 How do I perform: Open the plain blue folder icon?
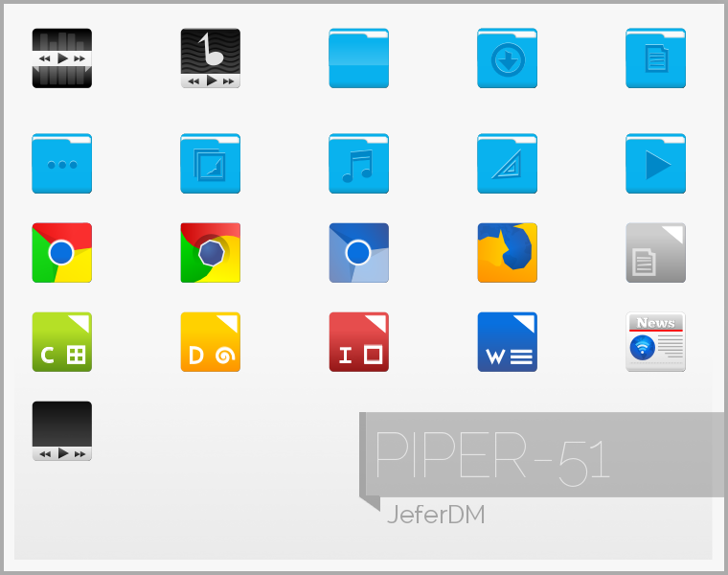tap(359, 58)
